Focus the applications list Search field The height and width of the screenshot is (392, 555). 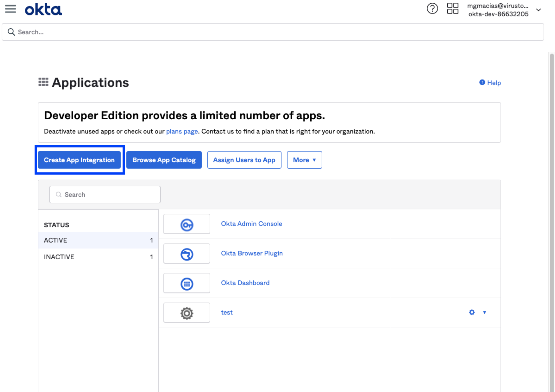point(105,194)
